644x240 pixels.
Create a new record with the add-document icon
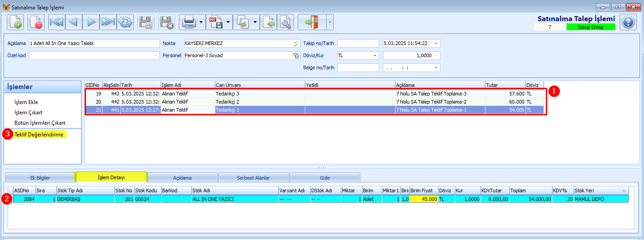pos(15,22)
